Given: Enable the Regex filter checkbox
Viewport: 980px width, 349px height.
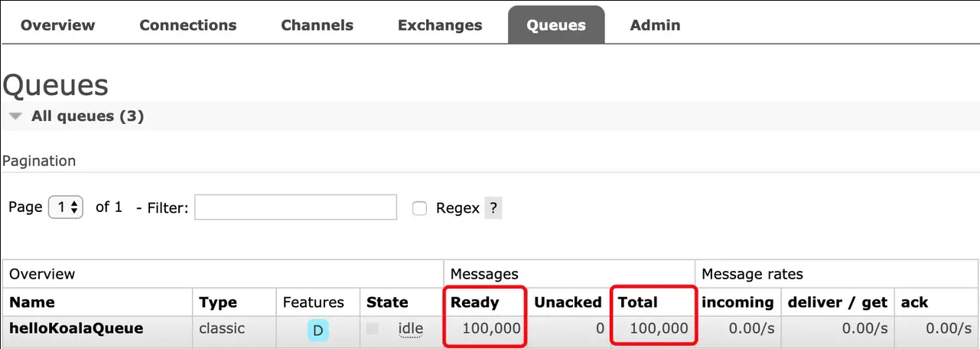Looking at the screenshot, I should click(419, 208).
